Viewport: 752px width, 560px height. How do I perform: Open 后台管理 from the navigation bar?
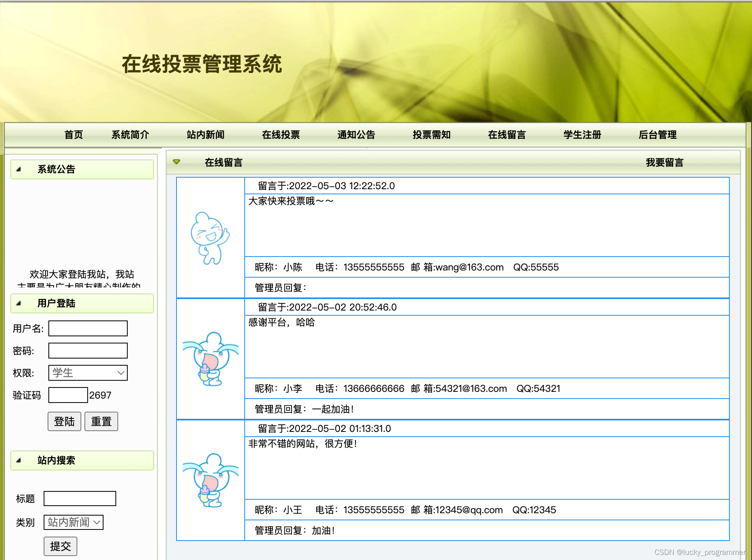pyautogui.click(x=658, y=134)
